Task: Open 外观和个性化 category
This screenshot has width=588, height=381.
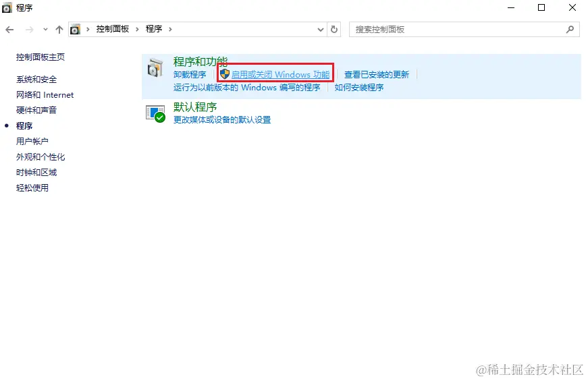Action: [x=41, y=157]
